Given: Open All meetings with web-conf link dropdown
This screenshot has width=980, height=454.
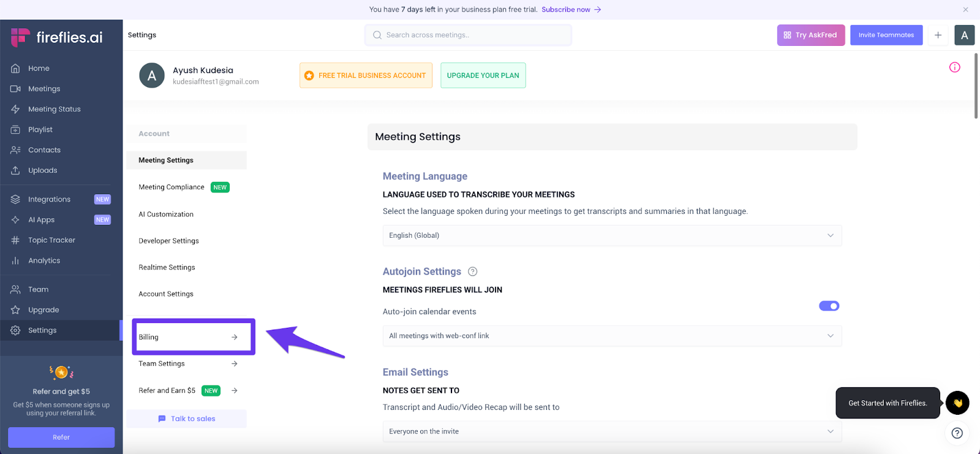Looking at the screenshot, I should point(612,336).
